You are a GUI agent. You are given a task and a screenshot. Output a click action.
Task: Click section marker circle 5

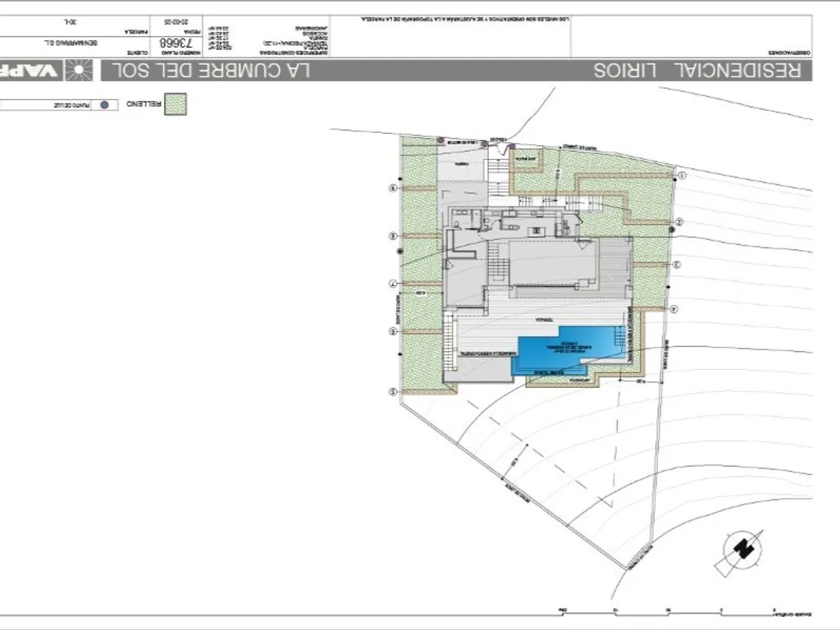[x=393, y=391]
